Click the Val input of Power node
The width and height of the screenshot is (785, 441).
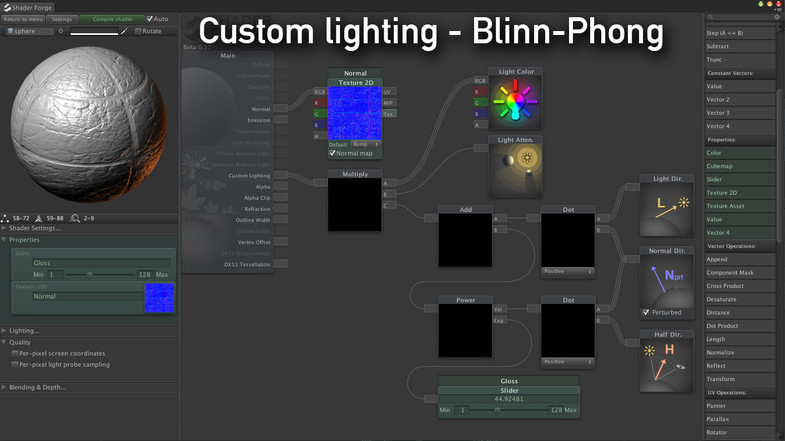[500, 309]
